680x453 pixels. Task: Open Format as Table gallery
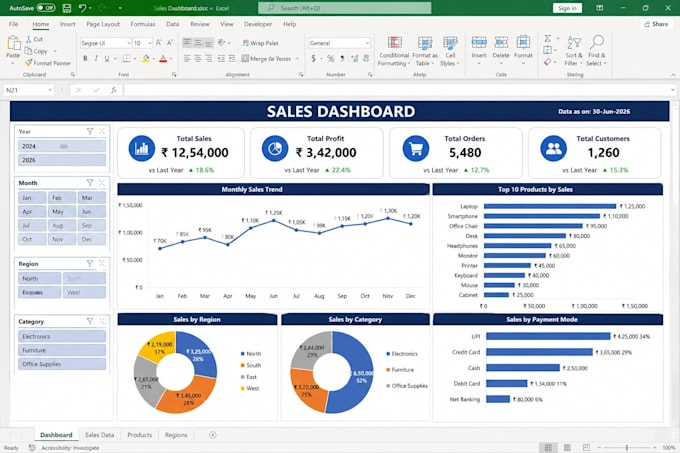[x=425, y=43]
